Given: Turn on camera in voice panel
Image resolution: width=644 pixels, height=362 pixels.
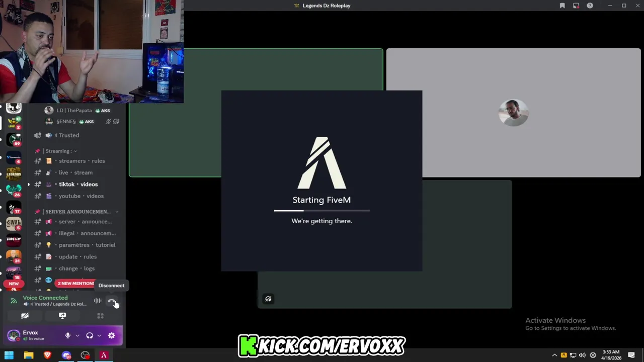Looking at the screenshot, I should point(25,316).
